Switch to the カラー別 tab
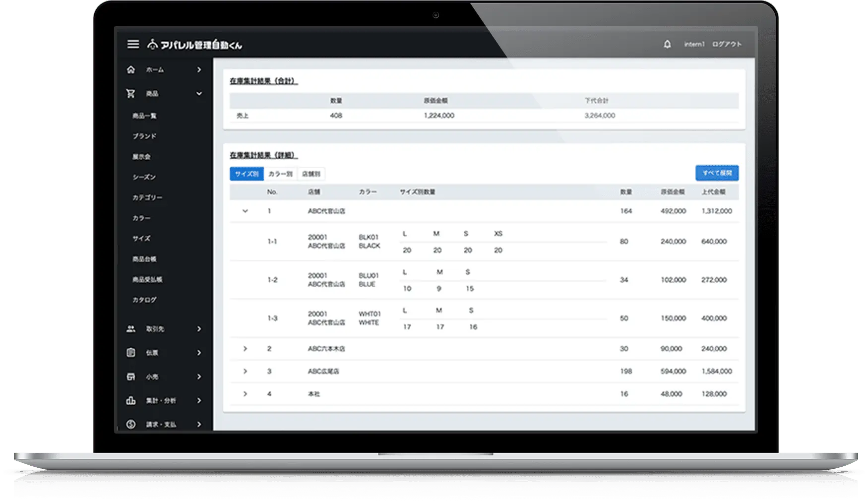 tap(280, 174)
